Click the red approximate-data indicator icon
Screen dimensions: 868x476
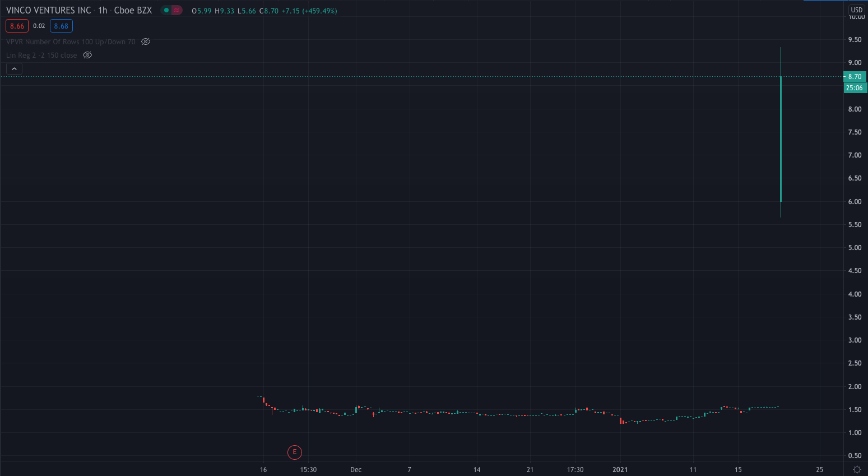pyautogui.click(x=177, y=10)
